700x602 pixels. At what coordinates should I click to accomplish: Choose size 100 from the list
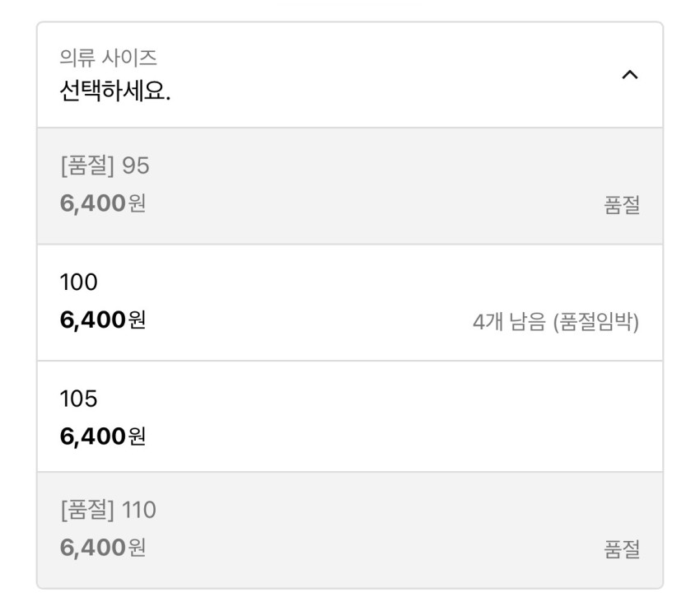(x=79, y=283)
